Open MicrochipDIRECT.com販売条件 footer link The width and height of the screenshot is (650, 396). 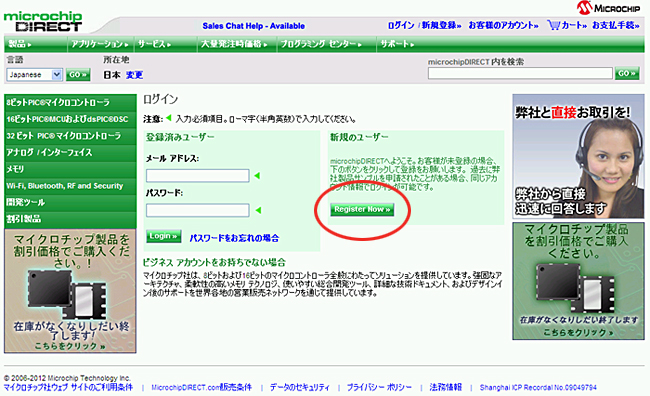(x=201, y=387)
